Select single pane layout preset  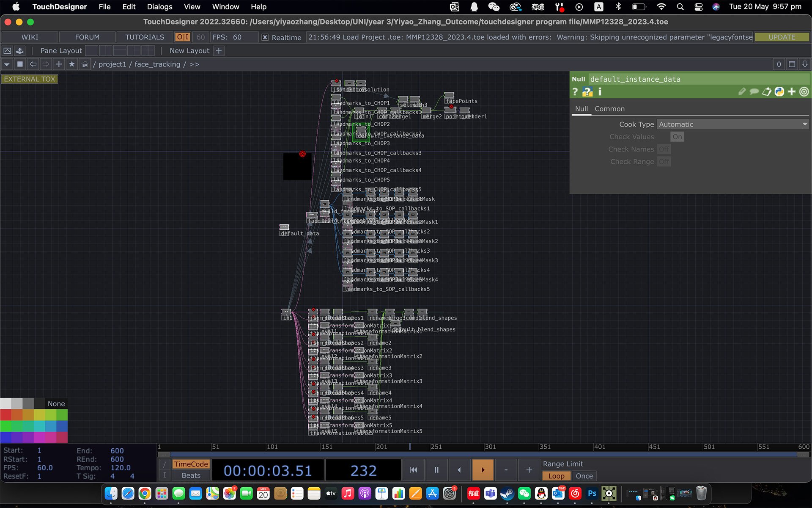coord(91,51)
